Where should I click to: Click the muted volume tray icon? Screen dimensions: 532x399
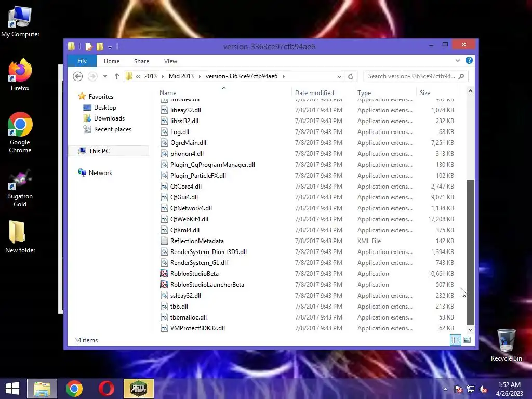(484, 389)
